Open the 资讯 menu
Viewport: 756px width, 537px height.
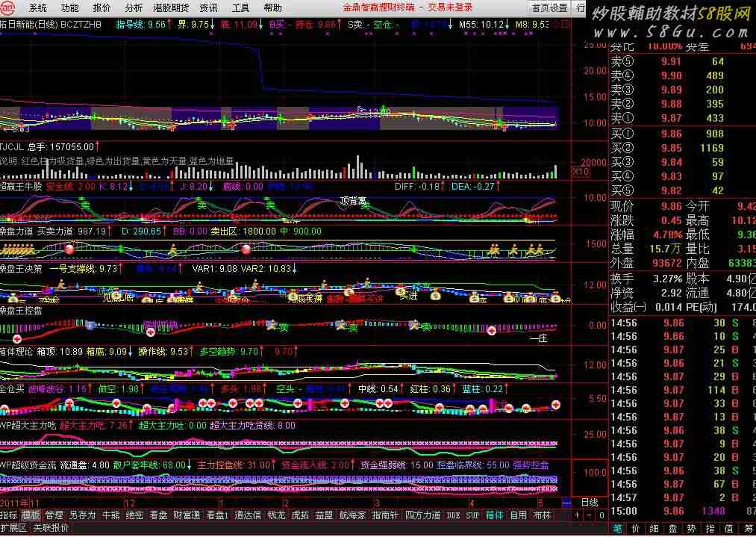pyautogui.click(x=208, y=7)
